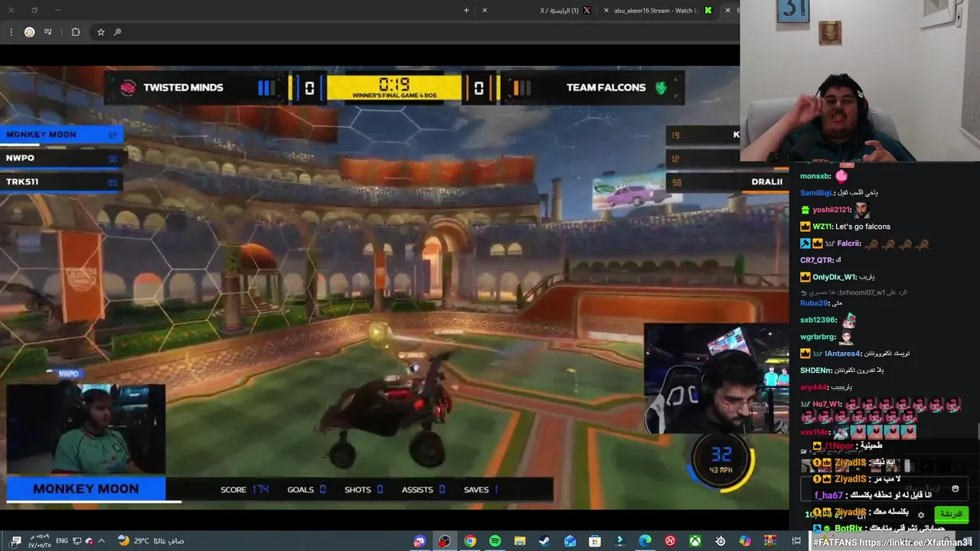Click the BotRix username in chat
Viewport: 980px width, 551px height.
tap(849, 528)
